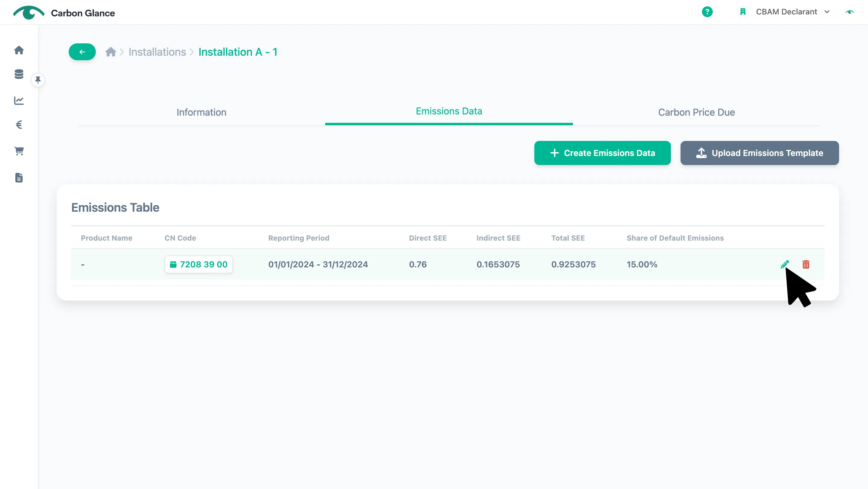Click Share of Default Emissions header
Image resolution: width=868 pixels, height=489 pixels.
pos(675,238)
